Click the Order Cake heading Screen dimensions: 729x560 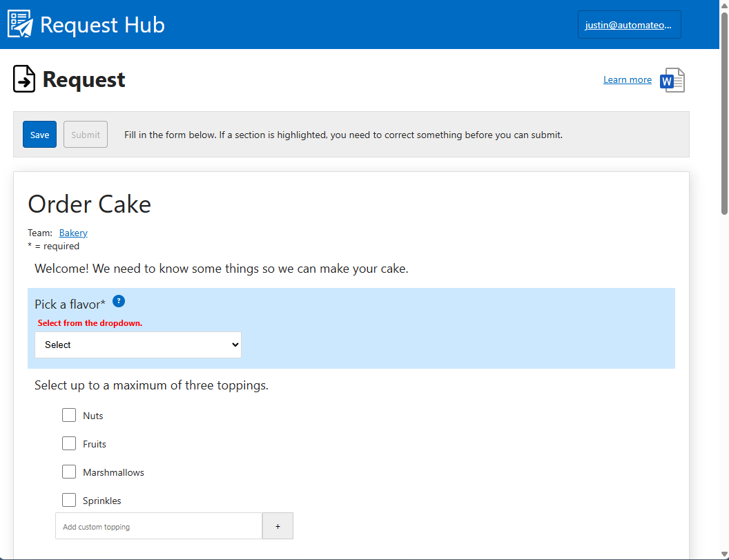(90, 204)
